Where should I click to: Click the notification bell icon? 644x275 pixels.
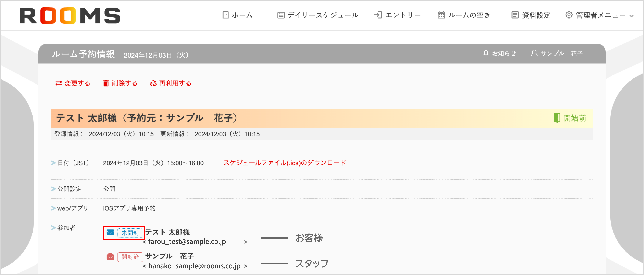pos(486,53)
